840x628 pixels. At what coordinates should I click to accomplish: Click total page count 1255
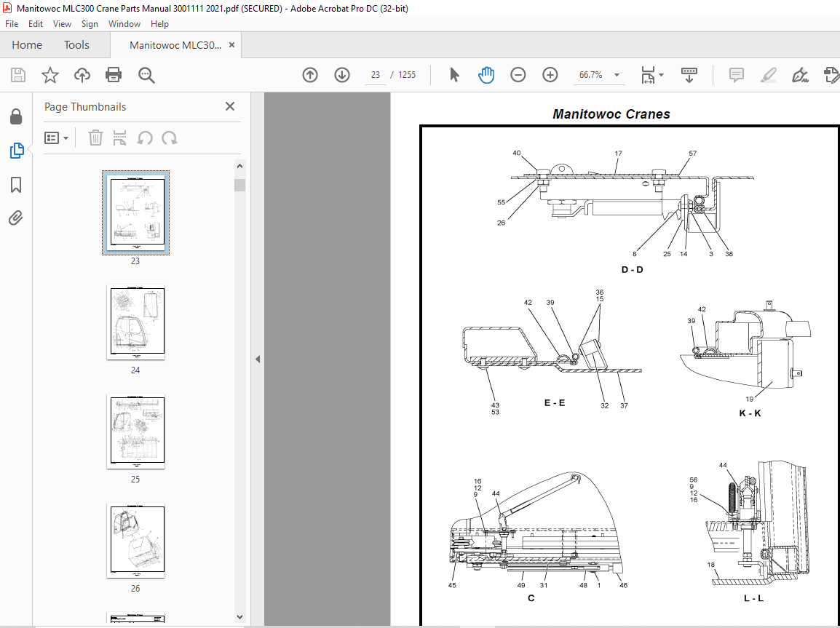(x=407, y=75)
